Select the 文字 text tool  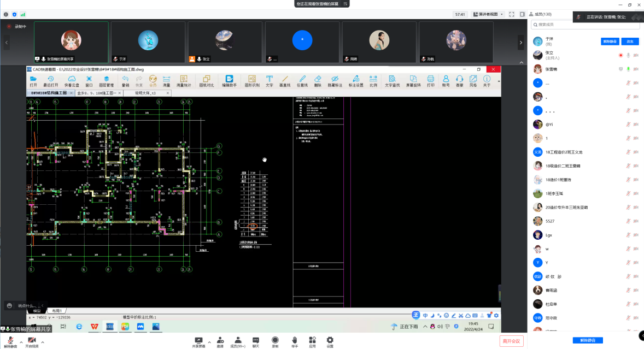[269, 81]
